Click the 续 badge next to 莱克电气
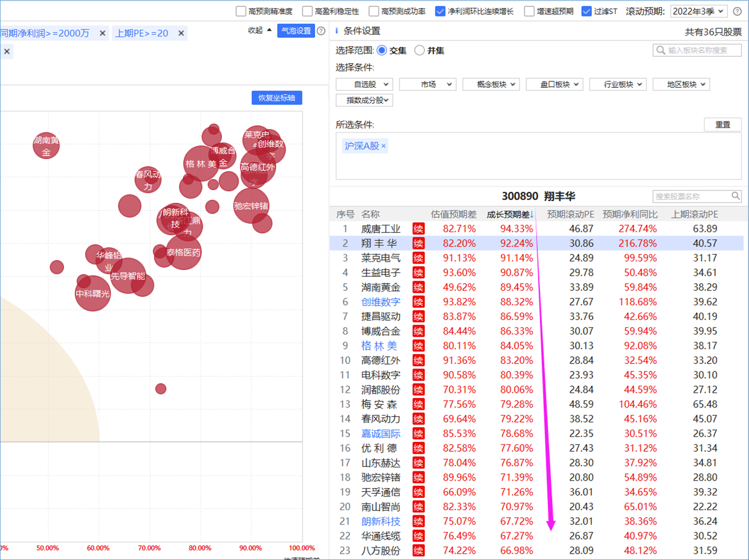749x560 pixels. pyautogui.click(x=418, y=258)
